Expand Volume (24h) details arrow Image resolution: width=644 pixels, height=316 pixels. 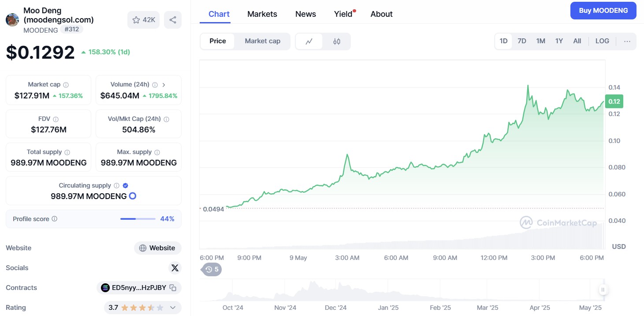(x=164, y=85)
